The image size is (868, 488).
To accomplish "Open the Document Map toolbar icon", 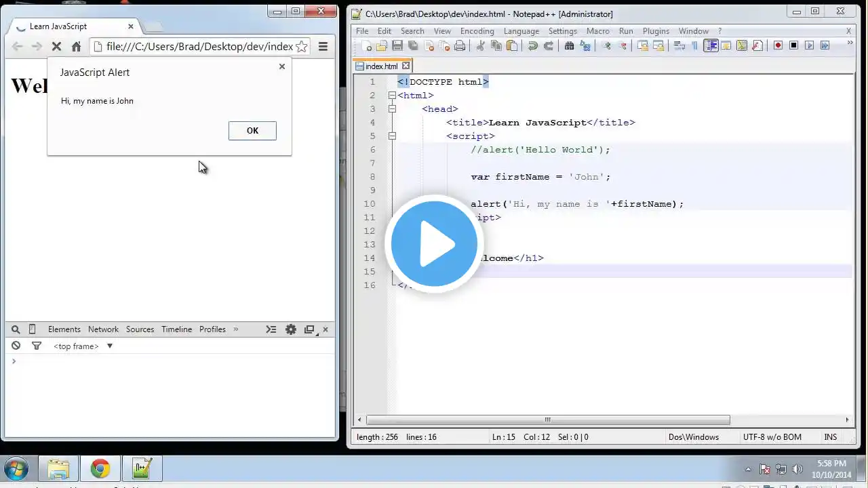I will (742, 45).
